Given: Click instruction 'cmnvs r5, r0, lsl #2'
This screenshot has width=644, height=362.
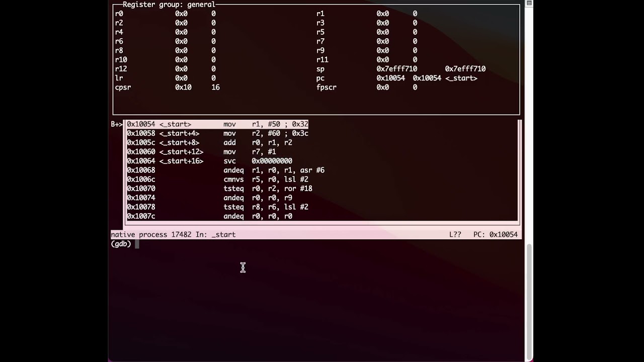Looking at the screenshot, I should tap(266, 179).
